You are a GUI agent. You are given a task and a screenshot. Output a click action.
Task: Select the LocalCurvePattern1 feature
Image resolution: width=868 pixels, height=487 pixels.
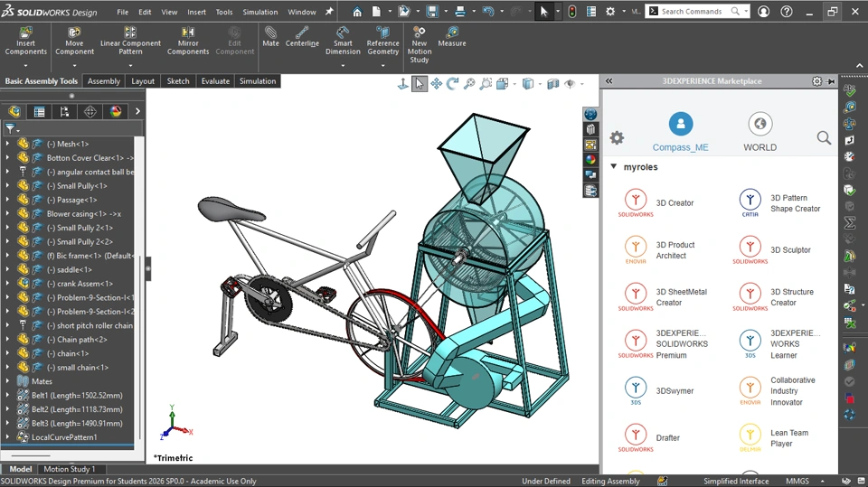63,437
